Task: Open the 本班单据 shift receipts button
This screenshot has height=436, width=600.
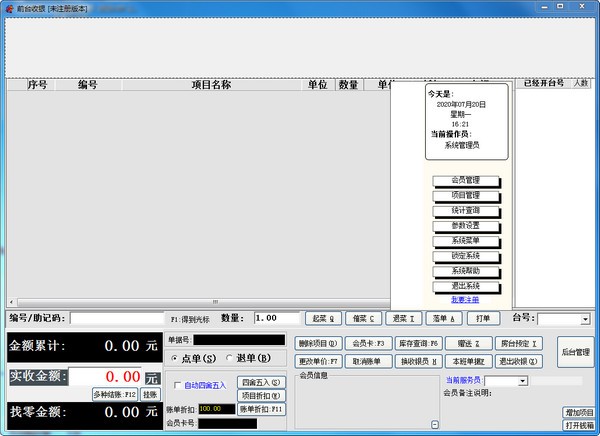Action: [x=469, y=361]
